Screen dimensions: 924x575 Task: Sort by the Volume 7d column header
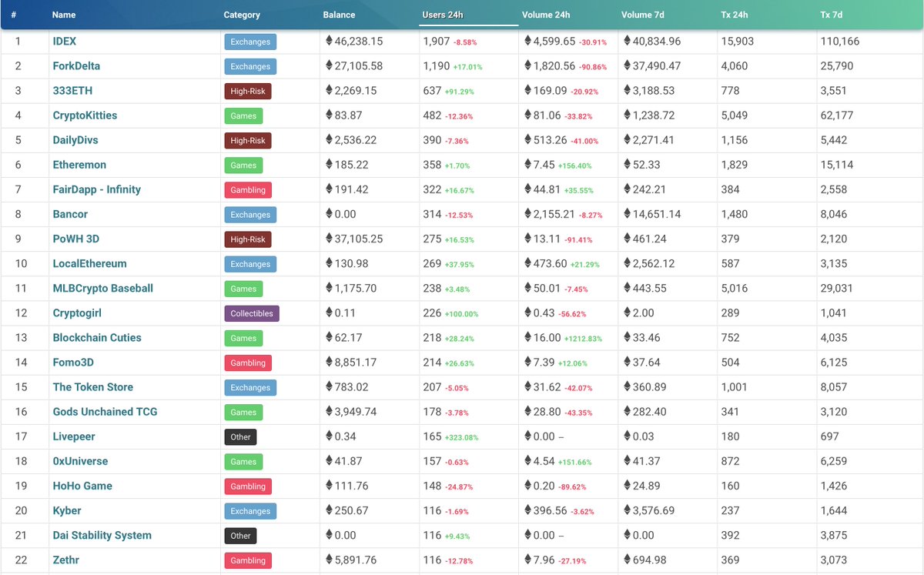point(644,15)
